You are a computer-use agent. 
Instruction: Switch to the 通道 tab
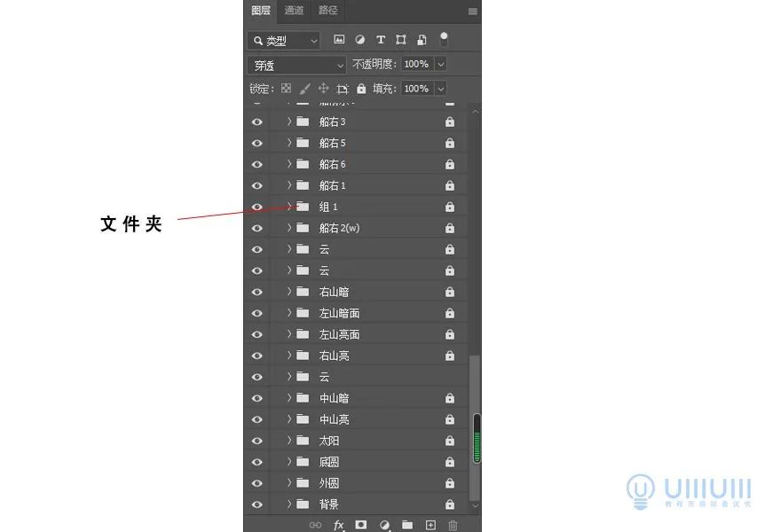pyautogui.click(x=295, y=12)
